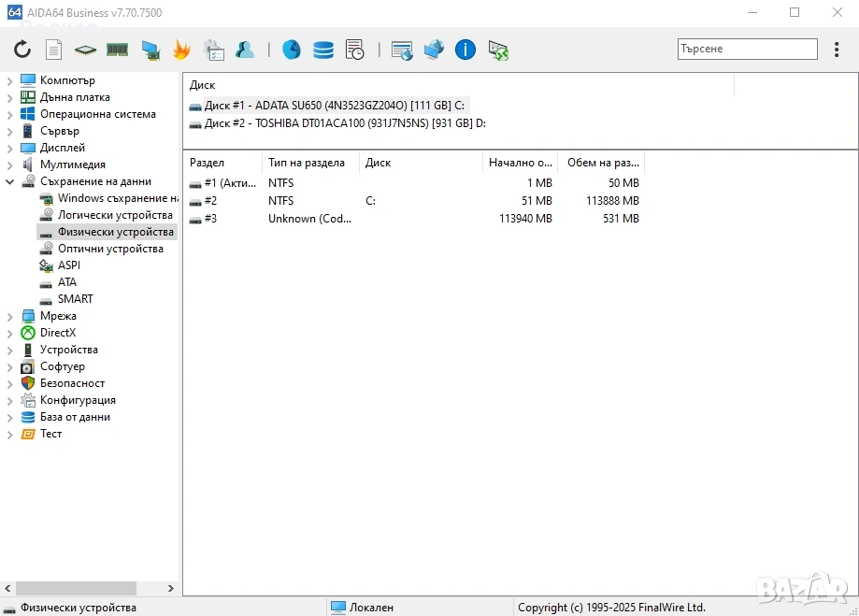Open the three-dot options menu
The image size is (859, 616).
(x=837, y=50)
